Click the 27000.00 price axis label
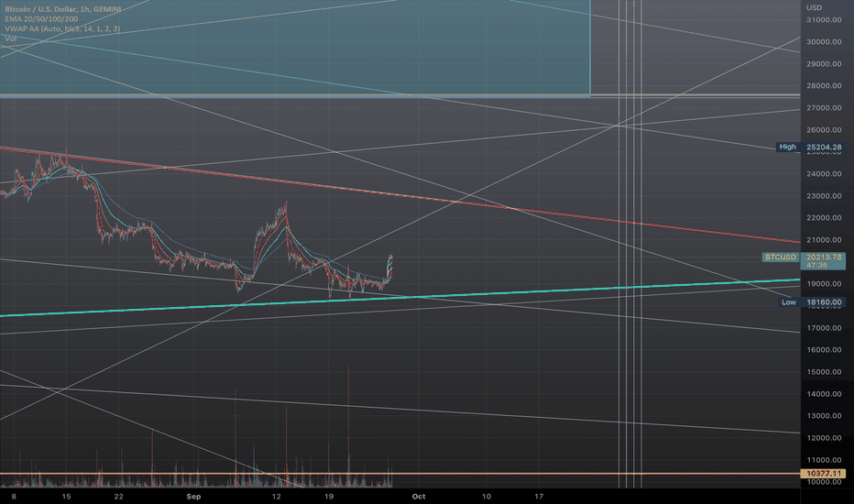Screen dimensions: 854x504 824,108
